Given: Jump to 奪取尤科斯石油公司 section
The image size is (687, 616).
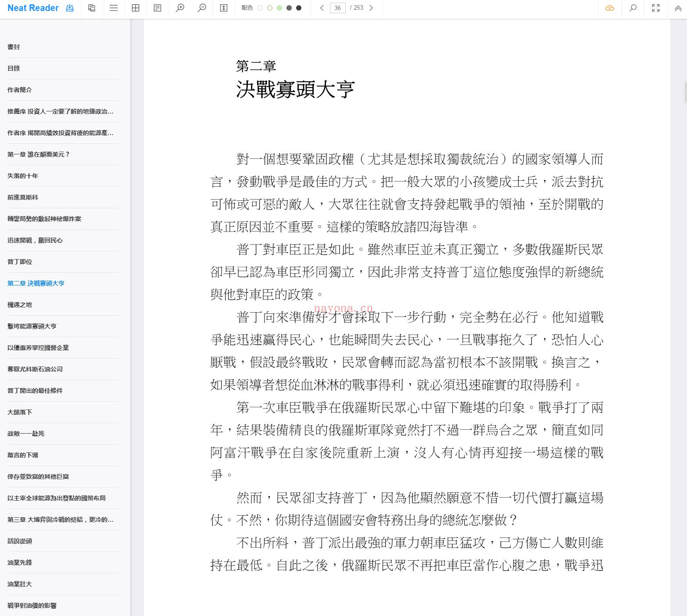Looking at the screenshot, I should click(35, 369).
